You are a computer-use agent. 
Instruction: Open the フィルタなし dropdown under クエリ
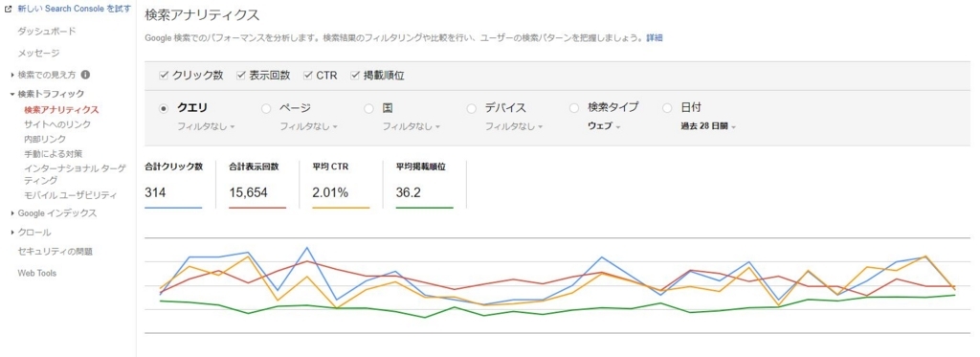[207, 126]
